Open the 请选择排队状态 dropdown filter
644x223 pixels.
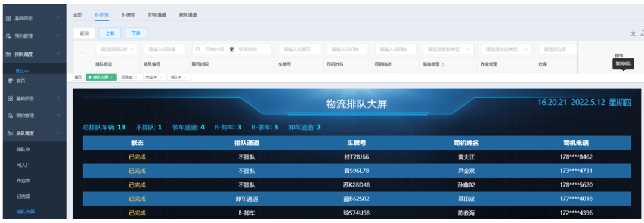point(116,49)
